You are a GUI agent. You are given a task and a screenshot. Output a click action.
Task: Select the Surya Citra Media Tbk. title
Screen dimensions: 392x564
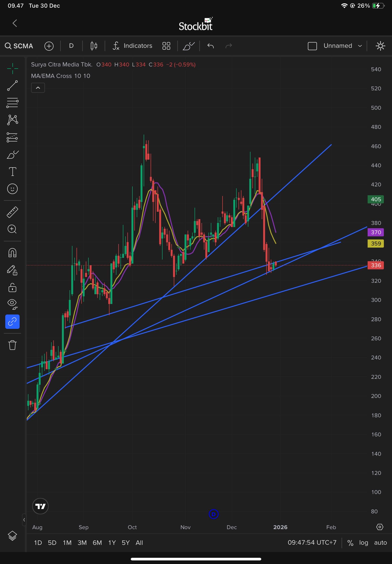(62, 65)
